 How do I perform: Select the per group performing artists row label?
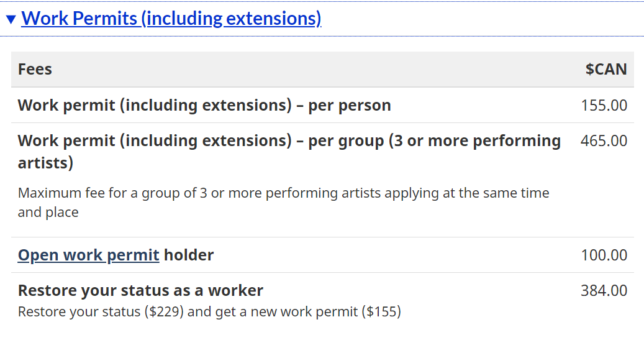tap(289, 152)
